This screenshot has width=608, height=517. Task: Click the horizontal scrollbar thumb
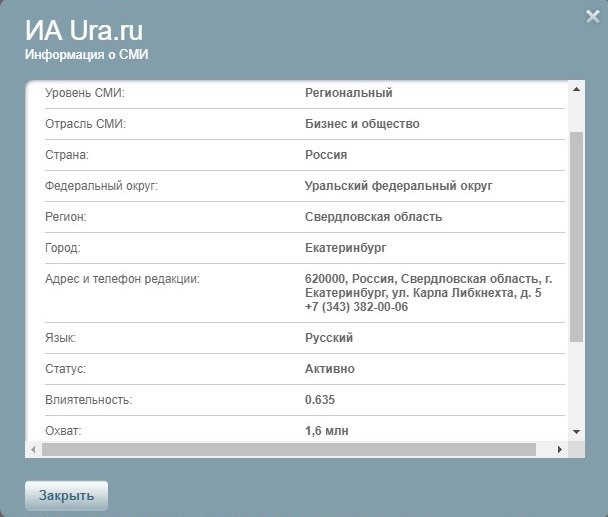point(289,450)
